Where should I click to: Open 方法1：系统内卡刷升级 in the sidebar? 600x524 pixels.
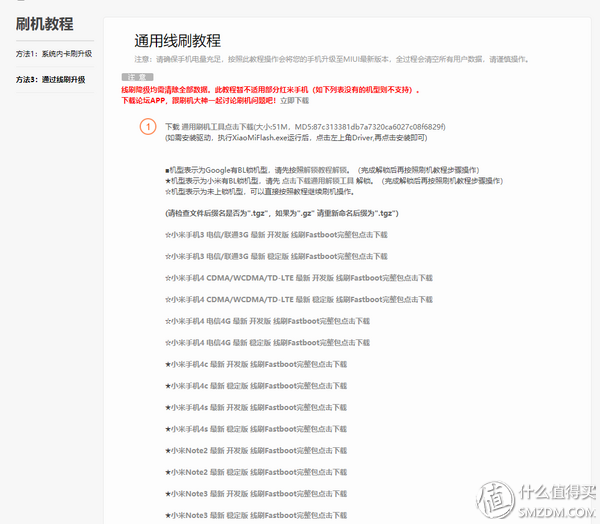tap(54, 54)
